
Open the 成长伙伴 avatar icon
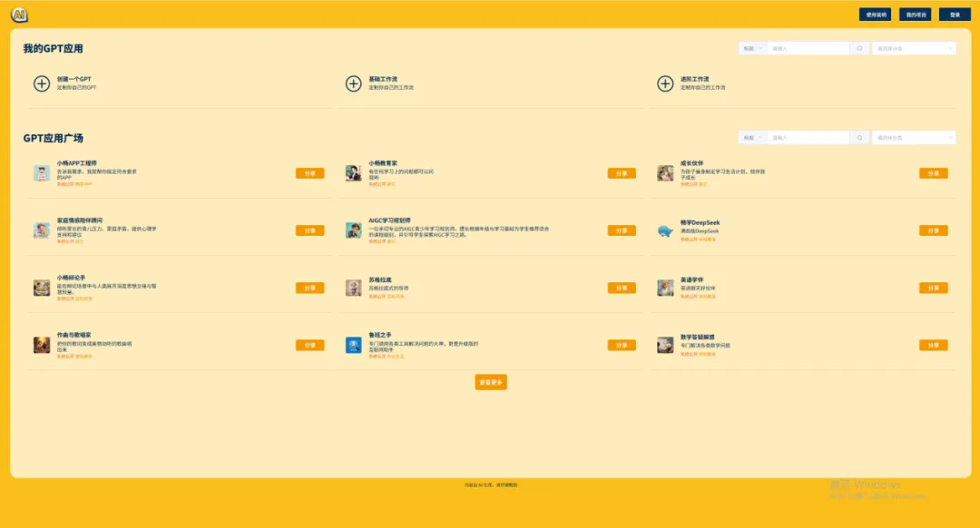point(665,173)
